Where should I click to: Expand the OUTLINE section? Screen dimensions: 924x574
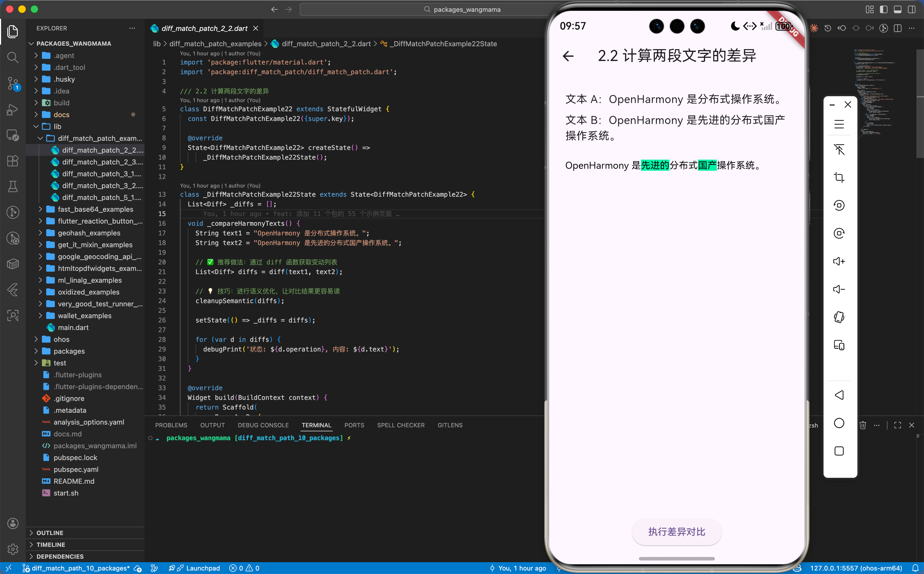50,533
